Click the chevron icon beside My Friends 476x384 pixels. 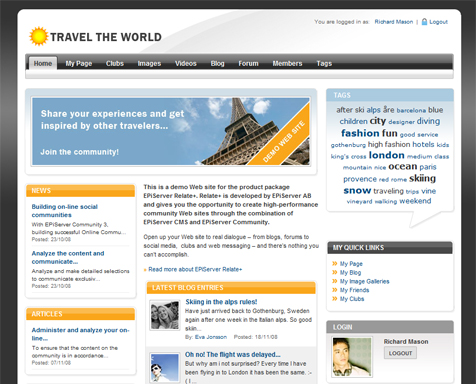coord(335,290)
